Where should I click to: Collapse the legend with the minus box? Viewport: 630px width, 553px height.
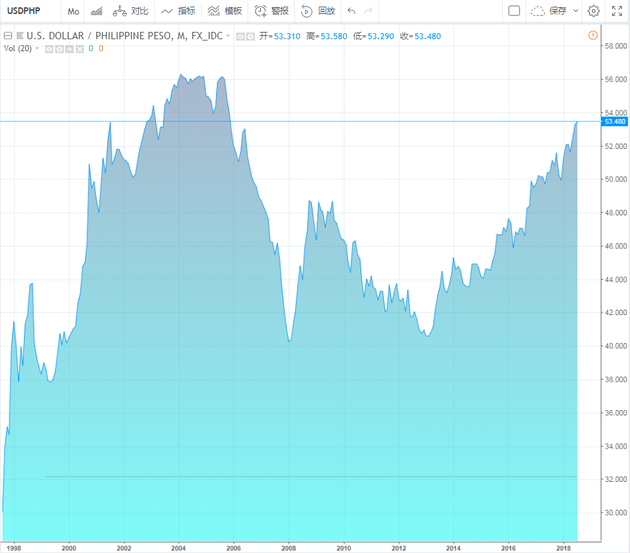click(8, 36)
